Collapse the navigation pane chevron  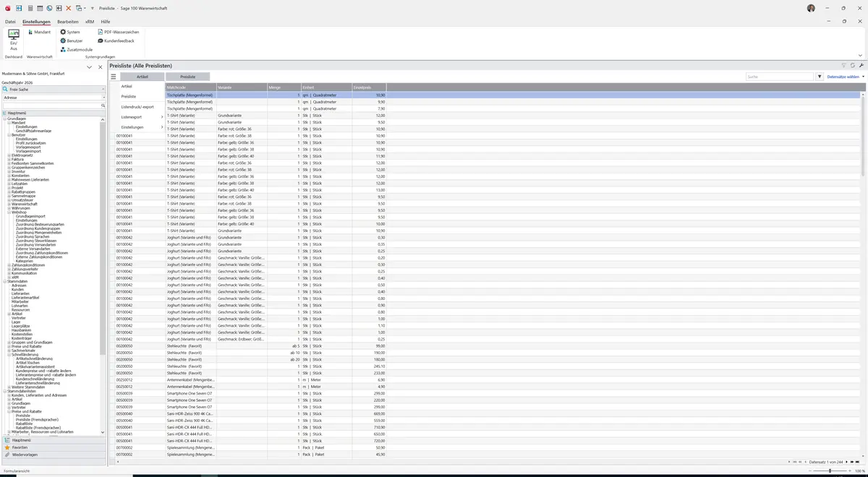tap(89, 67)
